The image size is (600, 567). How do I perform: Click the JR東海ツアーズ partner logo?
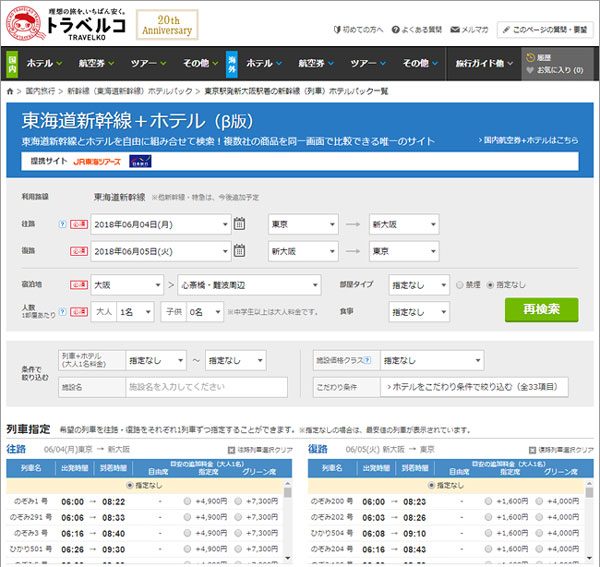[97, 162]
